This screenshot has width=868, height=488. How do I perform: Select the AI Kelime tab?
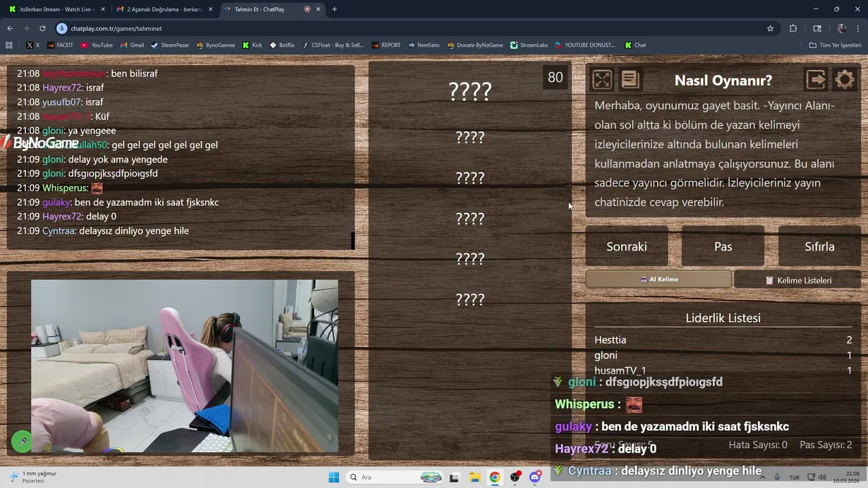[658, 279]
